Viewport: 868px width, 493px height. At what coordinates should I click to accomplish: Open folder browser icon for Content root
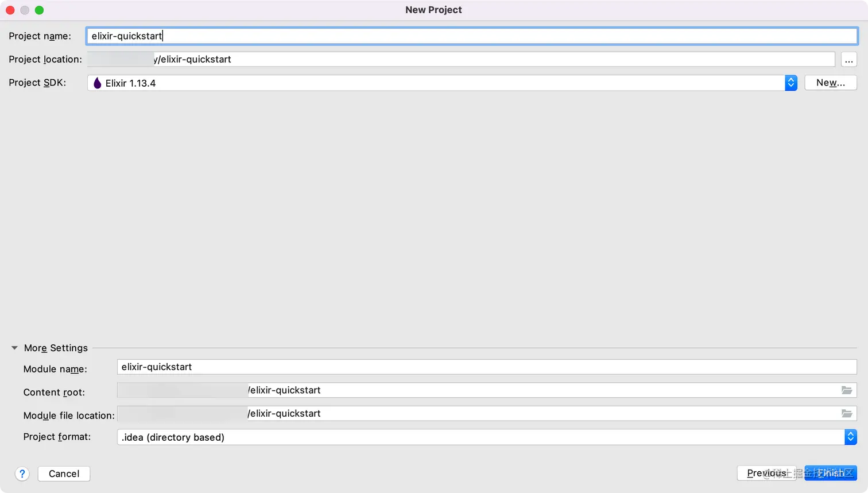[x=847, y=390]
